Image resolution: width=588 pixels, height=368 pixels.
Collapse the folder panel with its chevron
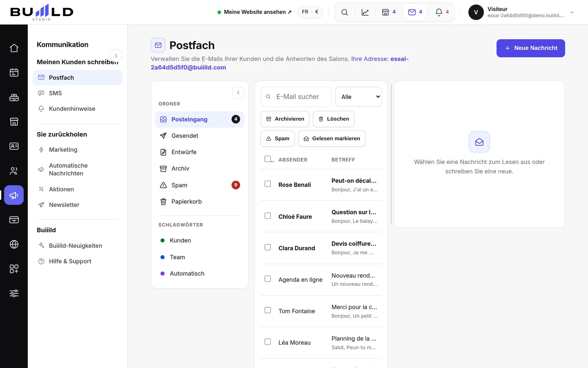click(x=238, y=93)
